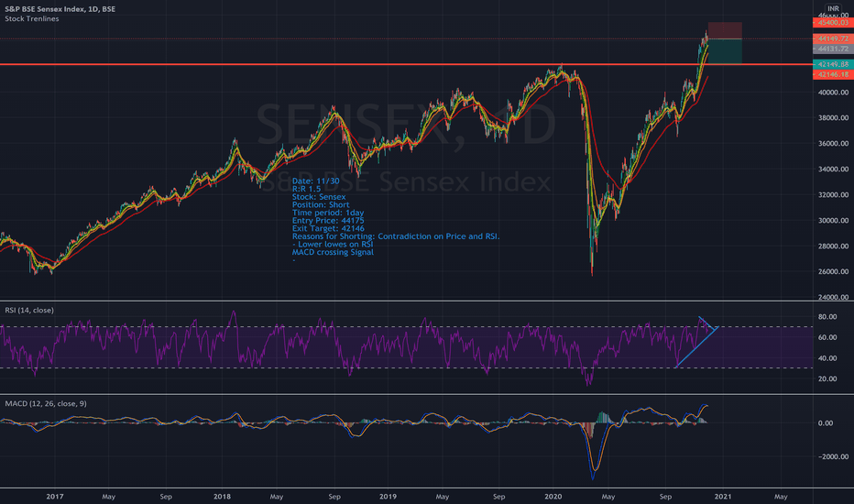Screen dimensions: 854x504
Task: Click the 'Position: Short' annotation line
Action: pos(321,205)
